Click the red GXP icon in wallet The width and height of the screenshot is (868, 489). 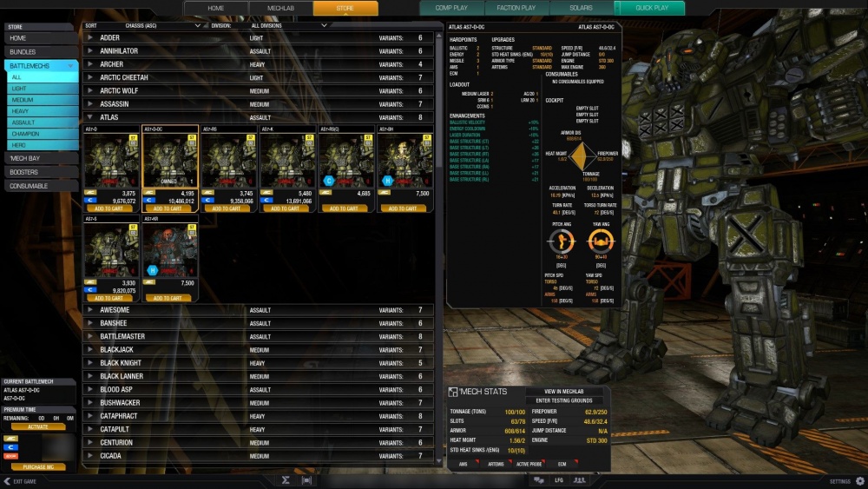coord(10,456)
